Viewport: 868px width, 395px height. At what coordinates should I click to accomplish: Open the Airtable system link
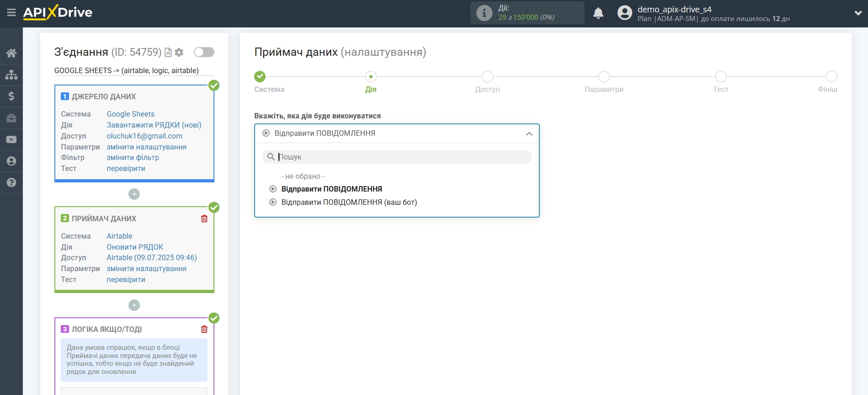click(x=119, y=236)
